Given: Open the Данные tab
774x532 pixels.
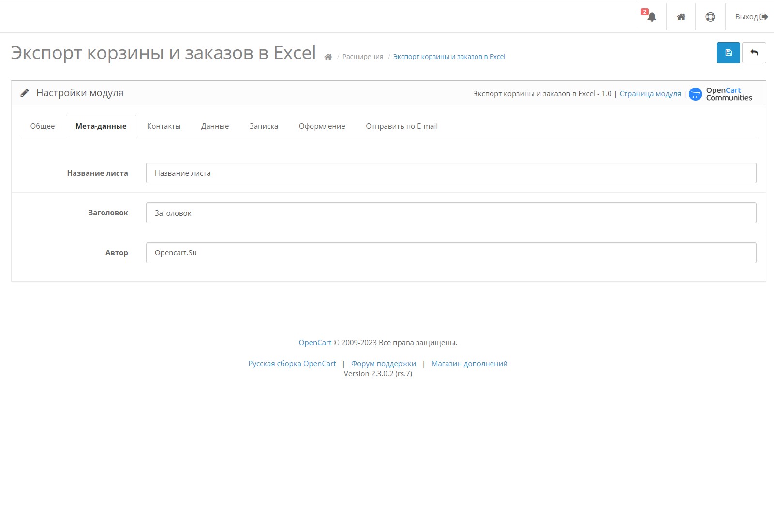Looking at the screenshot, I should pos(215,126).
